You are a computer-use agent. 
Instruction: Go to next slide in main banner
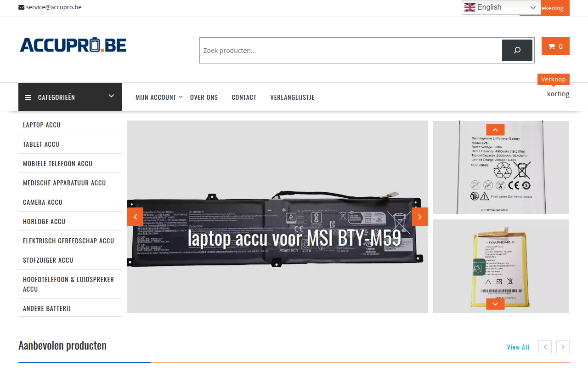pyautogui.click(x=420, y=217)
